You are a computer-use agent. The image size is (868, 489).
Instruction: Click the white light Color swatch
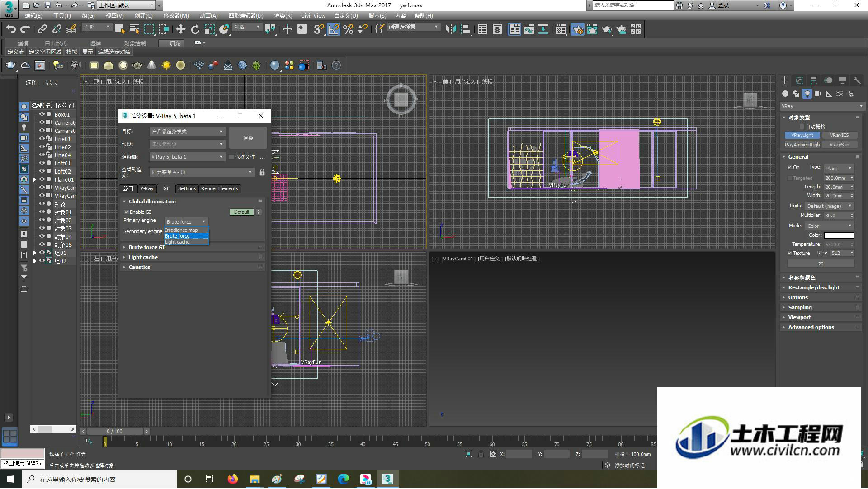pyautogui.click(x=839, y=235)
